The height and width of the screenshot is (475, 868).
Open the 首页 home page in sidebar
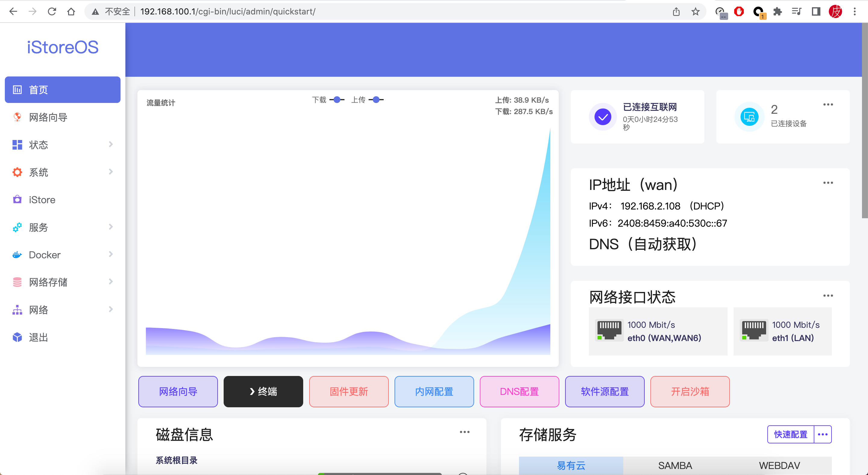17,89
